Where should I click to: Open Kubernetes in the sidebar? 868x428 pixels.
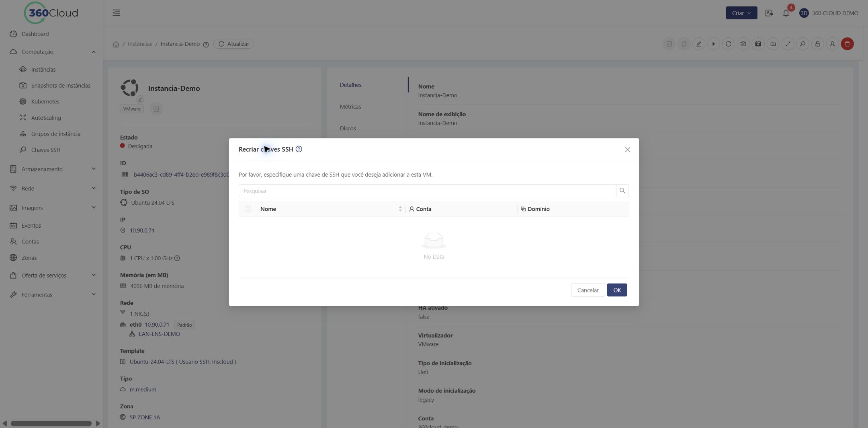pos(45,102)
